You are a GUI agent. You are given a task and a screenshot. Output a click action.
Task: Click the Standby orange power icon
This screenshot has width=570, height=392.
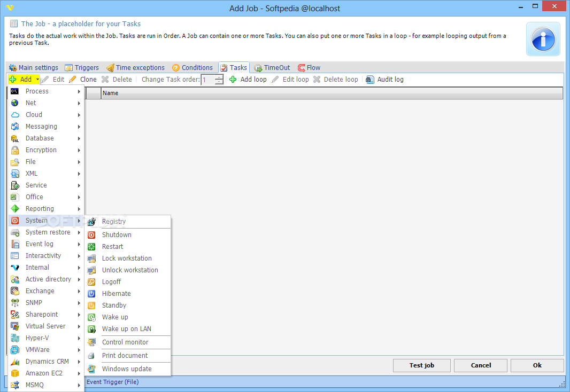tap(91, 305)
